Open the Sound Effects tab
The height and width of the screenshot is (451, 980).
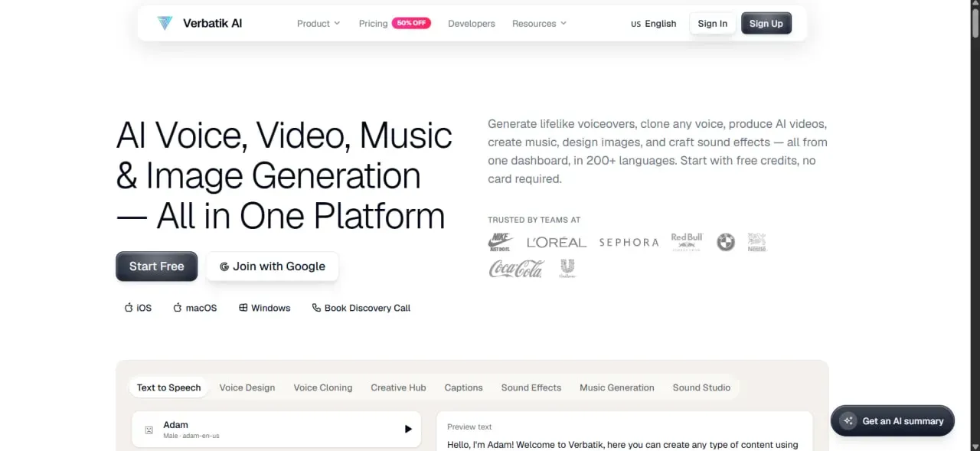tap(531, 387)
